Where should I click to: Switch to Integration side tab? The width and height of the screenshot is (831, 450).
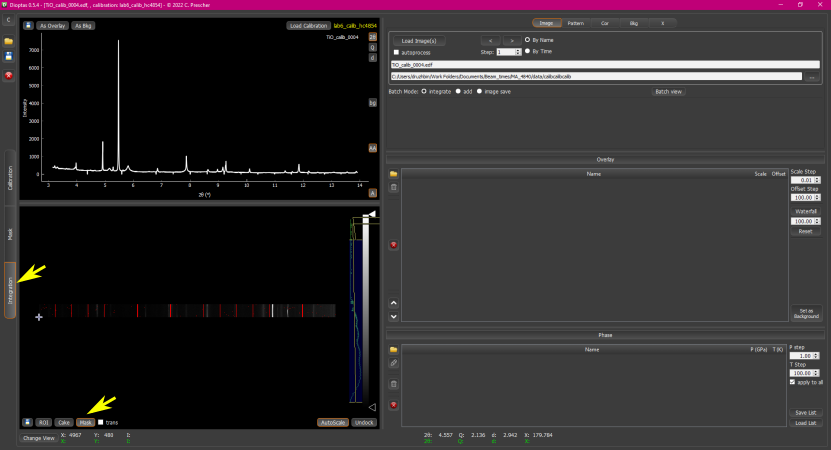10,290
